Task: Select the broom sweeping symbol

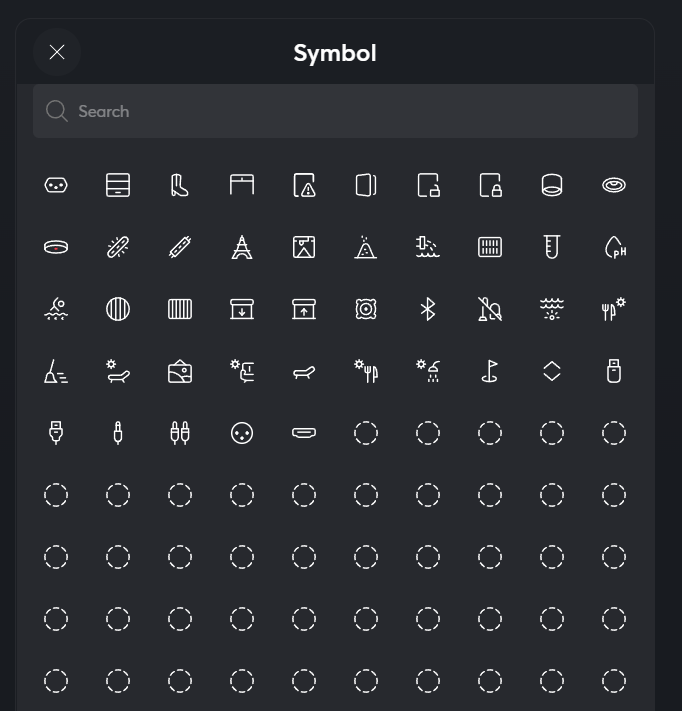Action: click(57, 371)
